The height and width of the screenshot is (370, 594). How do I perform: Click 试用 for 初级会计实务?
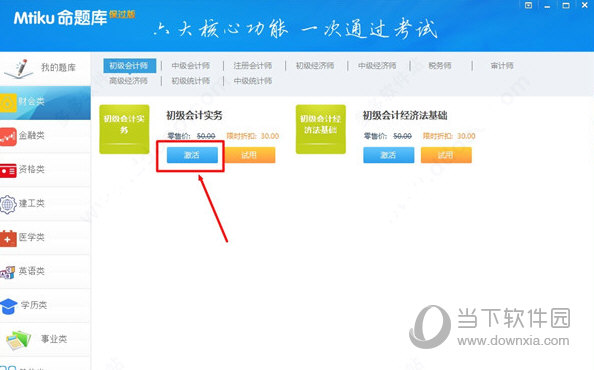tap(249, 155)
